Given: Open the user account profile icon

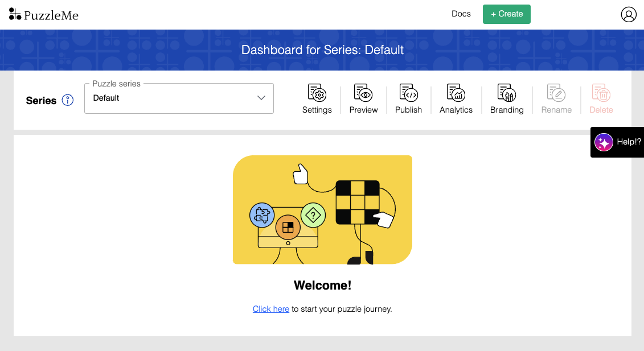Looking at the screenshot, I should (629, 14).
